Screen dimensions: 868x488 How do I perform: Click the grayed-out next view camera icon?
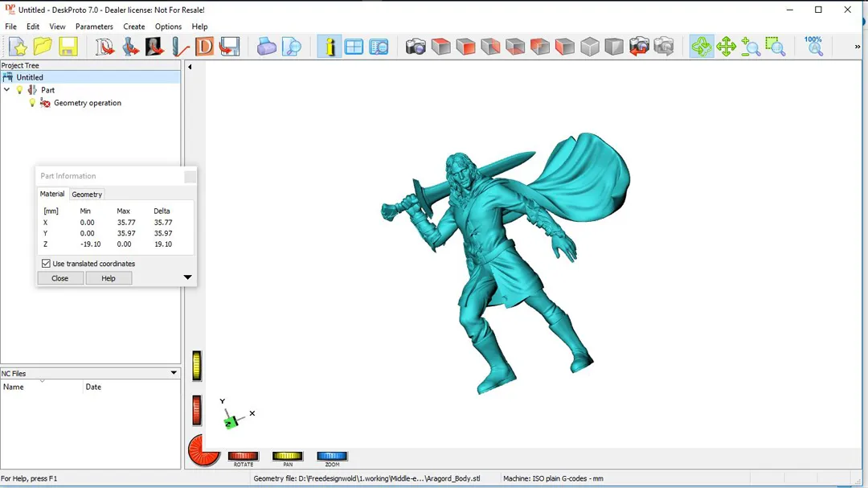(x=665, y=47)
